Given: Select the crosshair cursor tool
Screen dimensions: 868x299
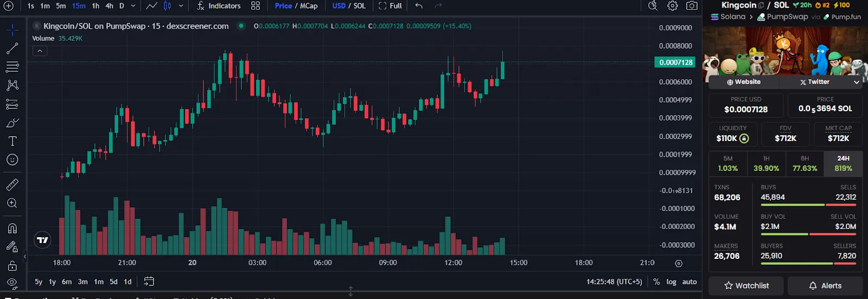Looking at the screenshot, I should coord(12,30).
